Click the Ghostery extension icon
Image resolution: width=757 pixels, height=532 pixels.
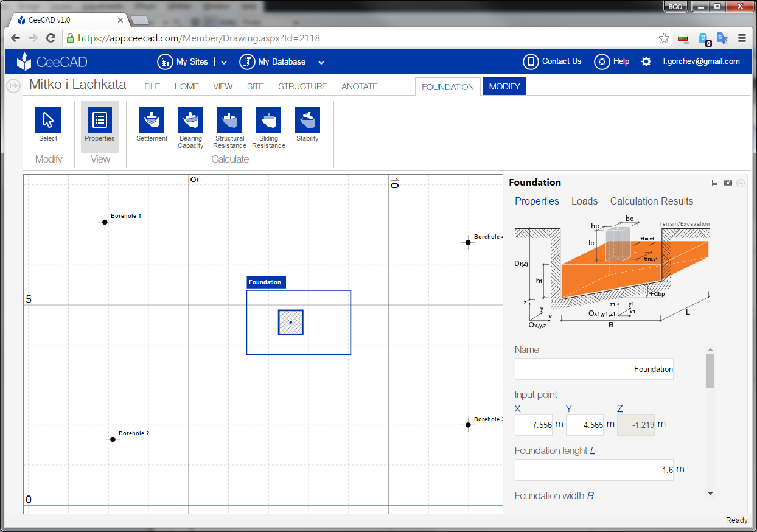(704, 38)
